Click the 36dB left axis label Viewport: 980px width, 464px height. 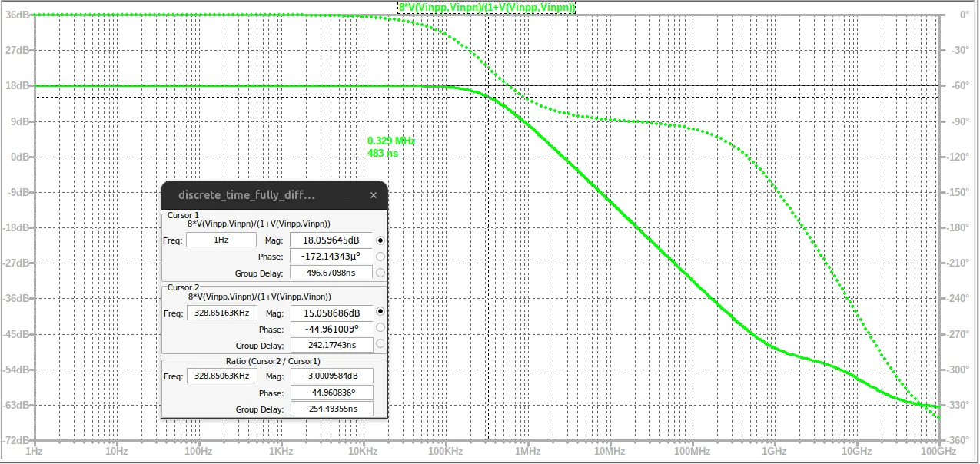pos(18,15)
